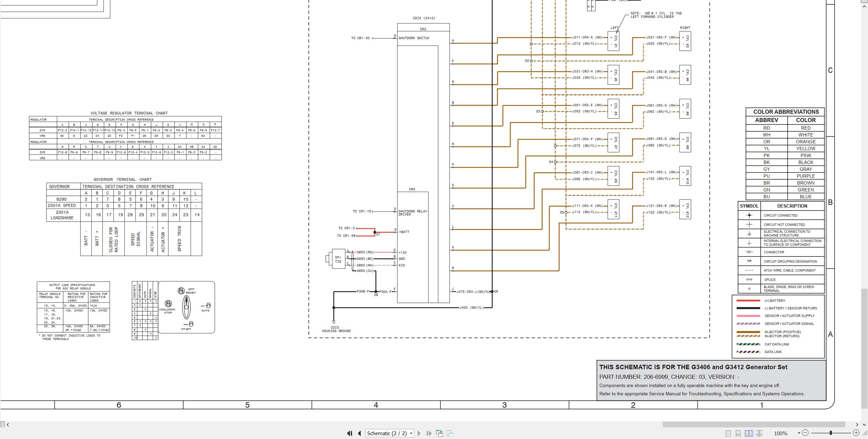Click the AUTO switch position icon
This screenshot has width=868, height=439.
click(208, 306)
